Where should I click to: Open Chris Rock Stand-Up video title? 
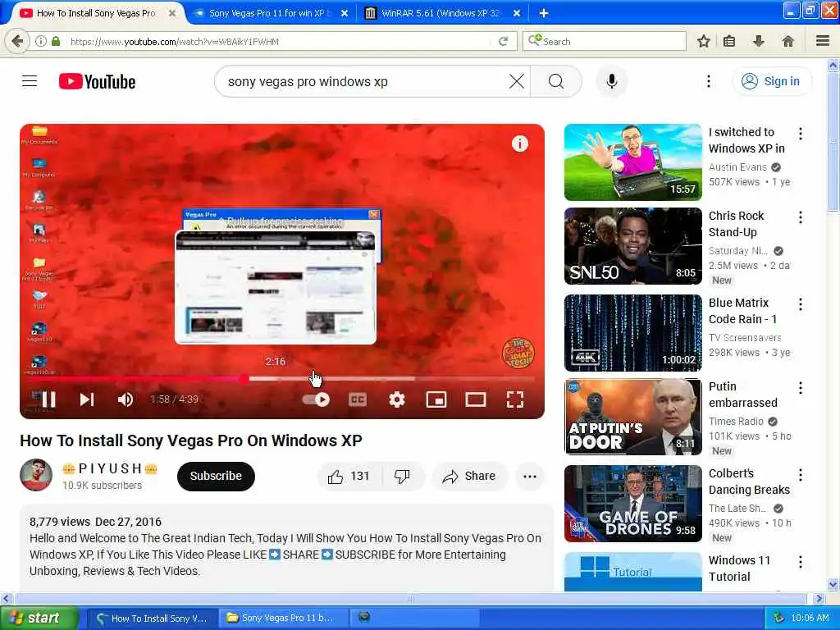click(736, 224)
